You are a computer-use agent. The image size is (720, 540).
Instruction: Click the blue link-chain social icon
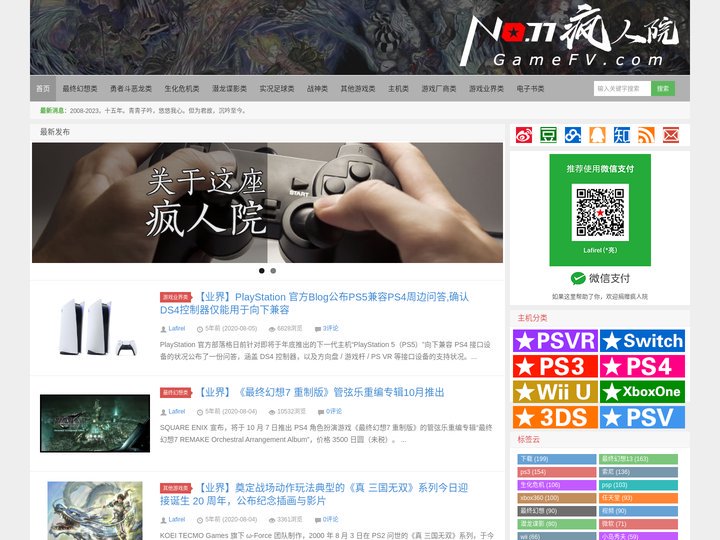tap(573, 135)
